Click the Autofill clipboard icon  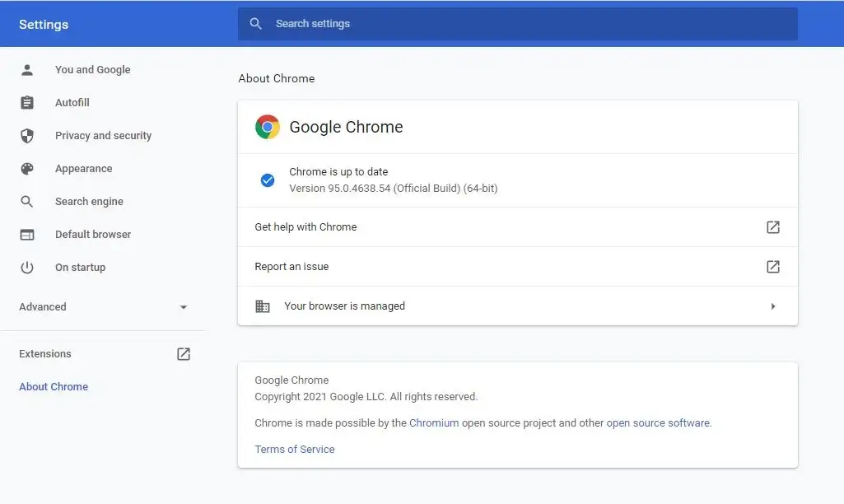27,102
